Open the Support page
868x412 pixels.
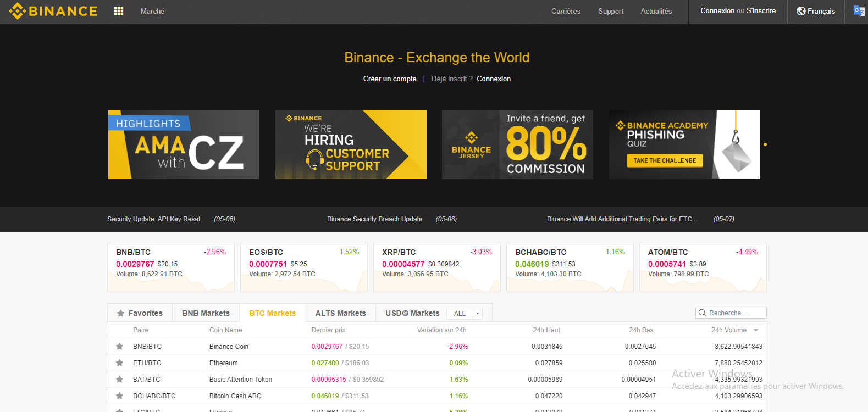click(x=611, y=11)
